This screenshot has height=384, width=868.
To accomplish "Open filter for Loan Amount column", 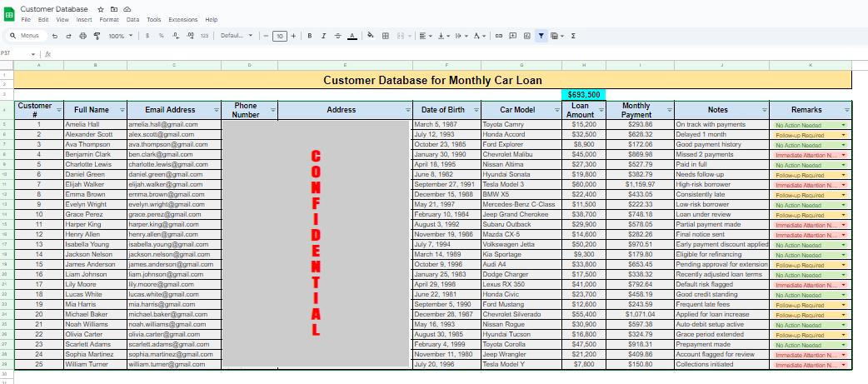I will (x=601, y=110).
